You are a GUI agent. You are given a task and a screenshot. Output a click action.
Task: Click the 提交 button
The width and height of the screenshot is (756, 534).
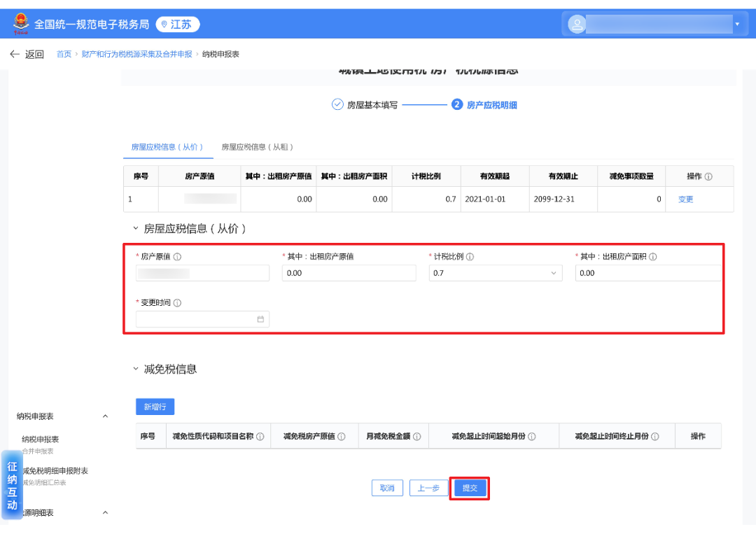pyautogui.click(x=470, y=488)
